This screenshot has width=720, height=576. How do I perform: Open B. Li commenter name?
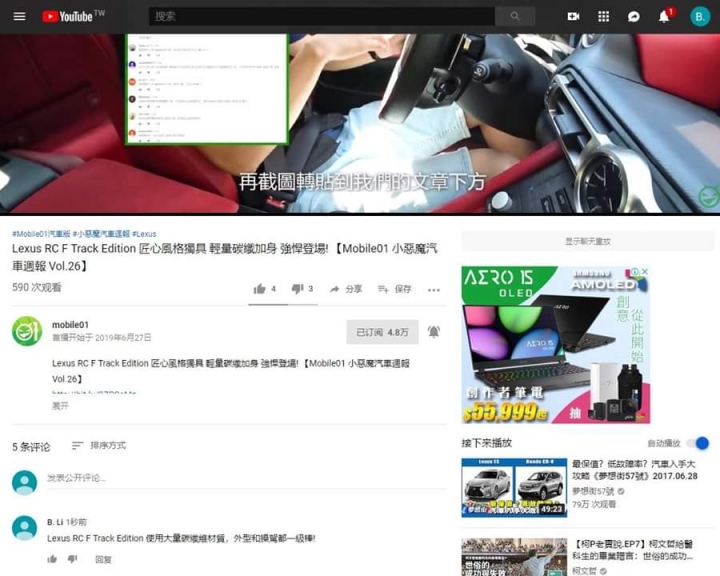55,522
